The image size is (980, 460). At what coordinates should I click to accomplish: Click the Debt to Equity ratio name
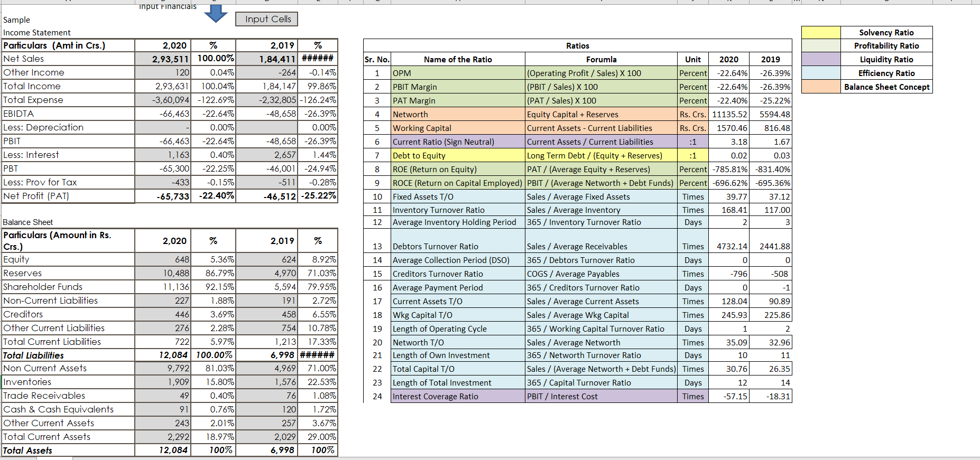tap(458, 155)
